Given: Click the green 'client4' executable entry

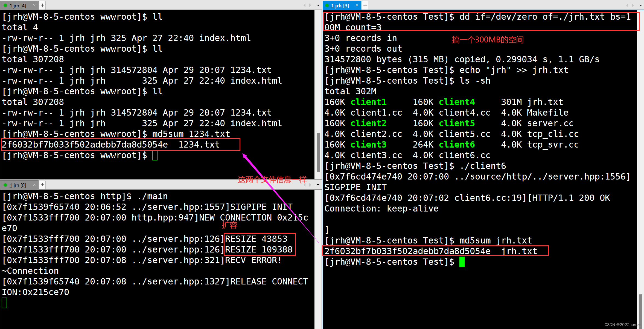Looking at the screenshot, I should pyautogui.click(x=457, y=102).
